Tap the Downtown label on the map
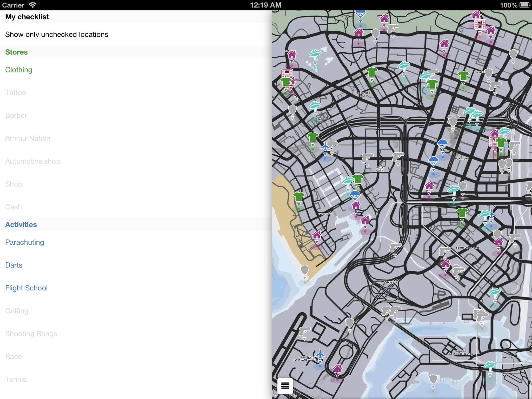The height and width of the screenshot is (399, 532). tap(462, 158)
